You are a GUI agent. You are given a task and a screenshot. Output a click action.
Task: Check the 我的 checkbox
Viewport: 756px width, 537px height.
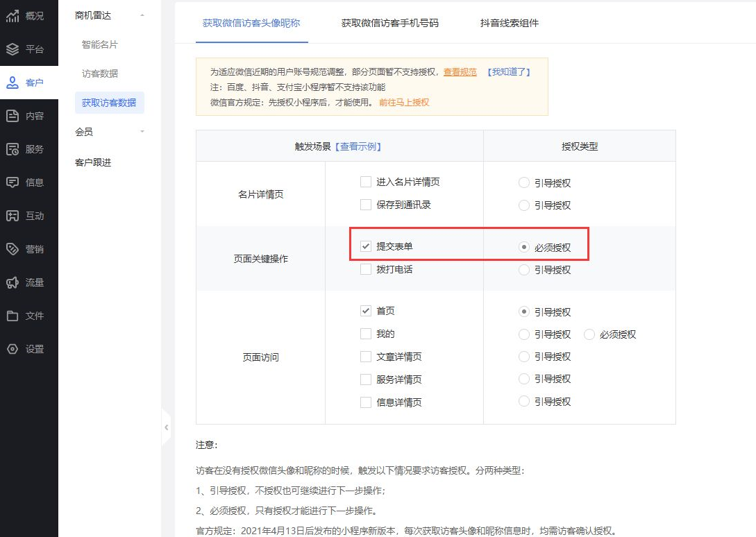click(x=366, y=334)
